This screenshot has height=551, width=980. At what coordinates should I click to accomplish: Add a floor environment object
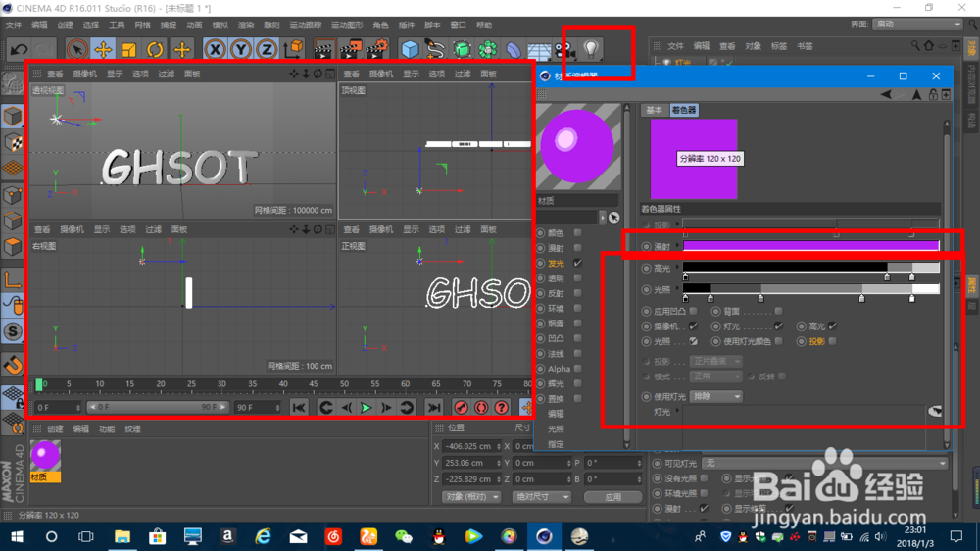(x=539, y=49)
